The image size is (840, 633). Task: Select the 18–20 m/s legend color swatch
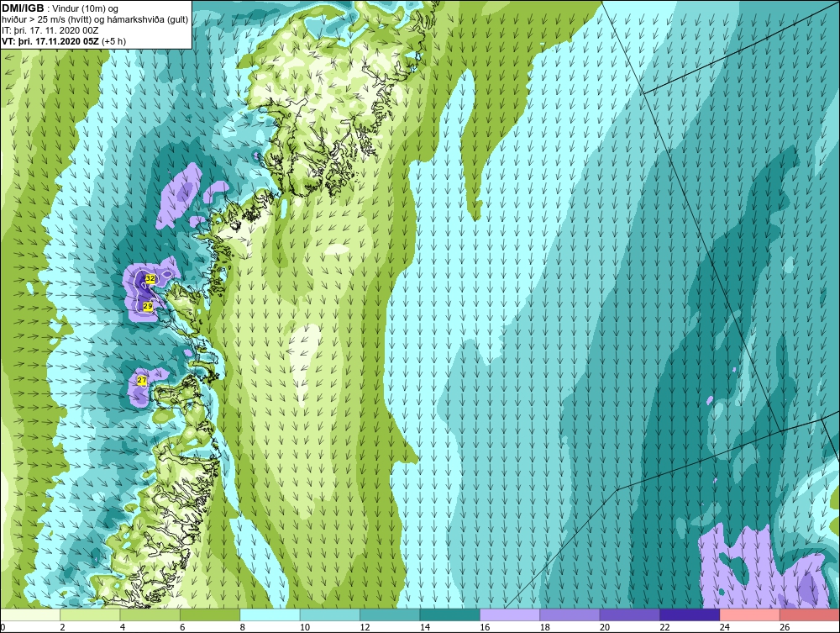(570, 615)
